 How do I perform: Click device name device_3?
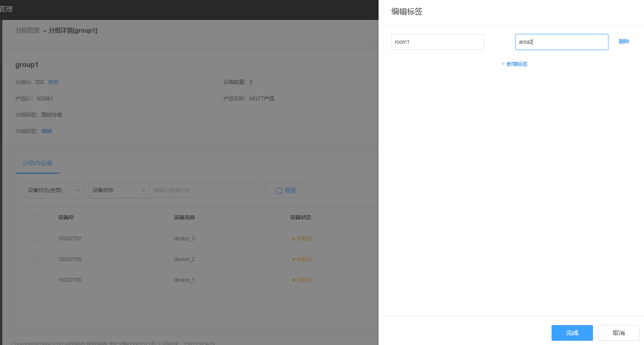[184, 238]
